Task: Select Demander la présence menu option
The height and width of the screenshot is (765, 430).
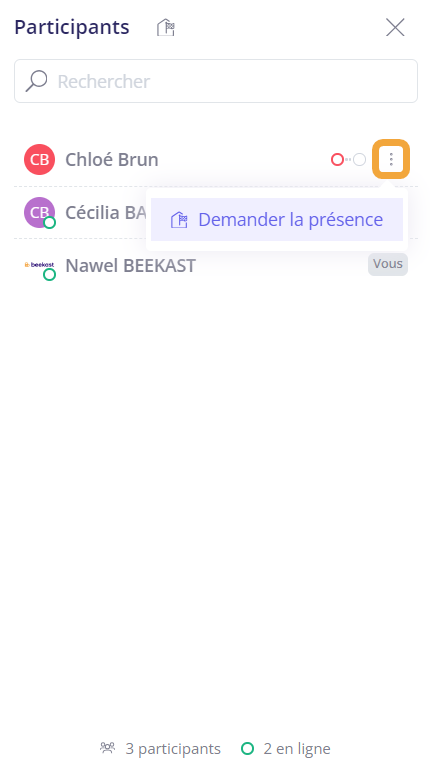Action: 277,220
